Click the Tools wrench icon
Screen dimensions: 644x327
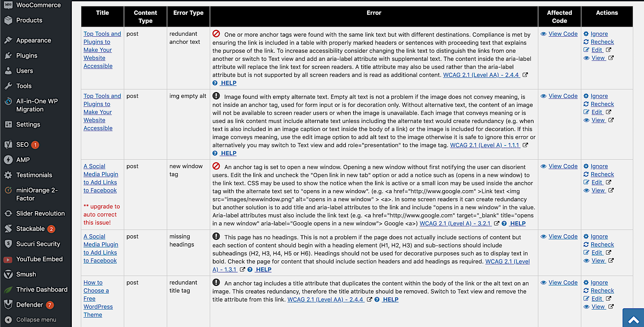8,86
